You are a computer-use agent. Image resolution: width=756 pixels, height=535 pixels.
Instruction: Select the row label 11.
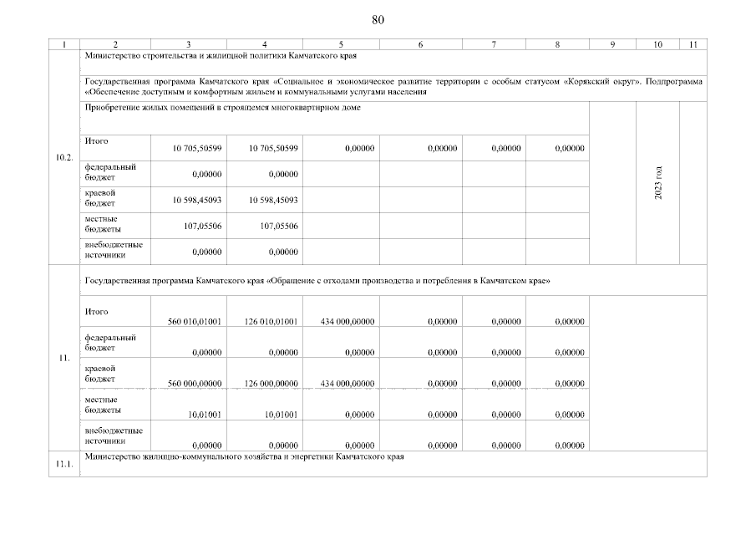point(64,358)
